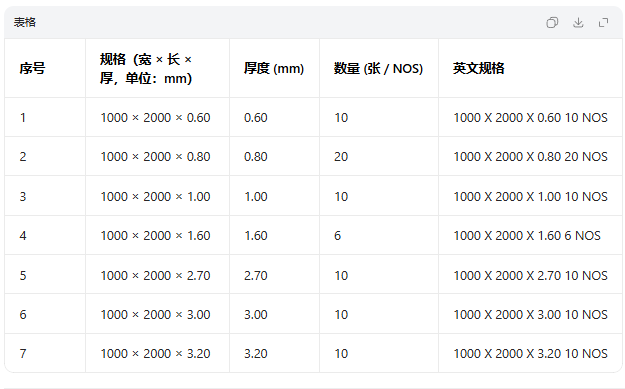
Task: Click the 表格 title label
Action: click(25, 22)
